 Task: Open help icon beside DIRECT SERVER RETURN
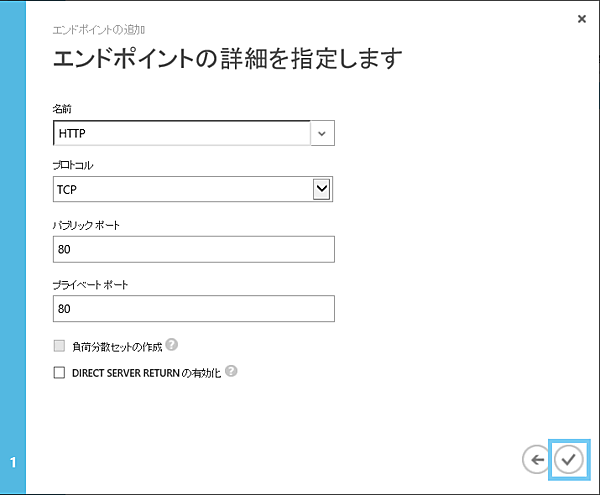tap(231, 372)
